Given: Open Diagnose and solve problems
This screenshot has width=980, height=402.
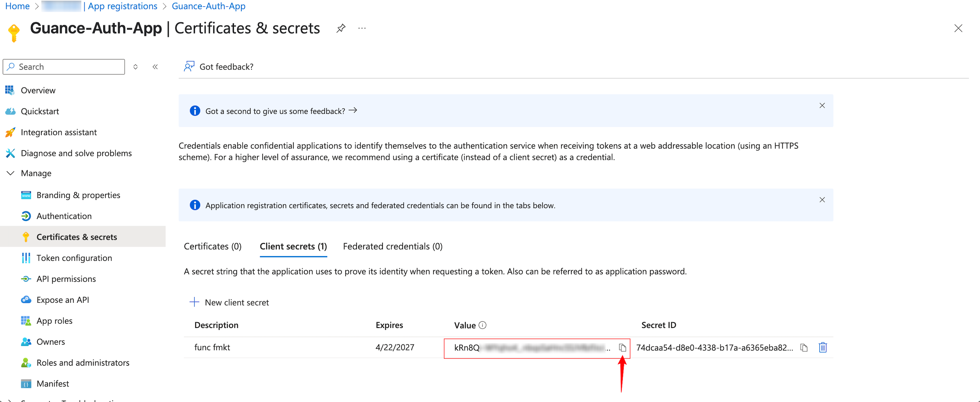Looking at the screenshot, I should (76, 153).
